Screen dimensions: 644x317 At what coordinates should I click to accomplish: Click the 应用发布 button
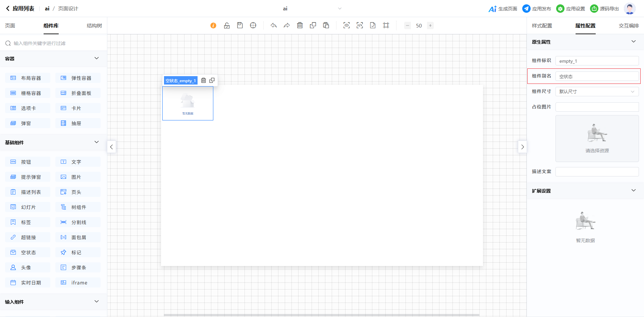[537, 9]
